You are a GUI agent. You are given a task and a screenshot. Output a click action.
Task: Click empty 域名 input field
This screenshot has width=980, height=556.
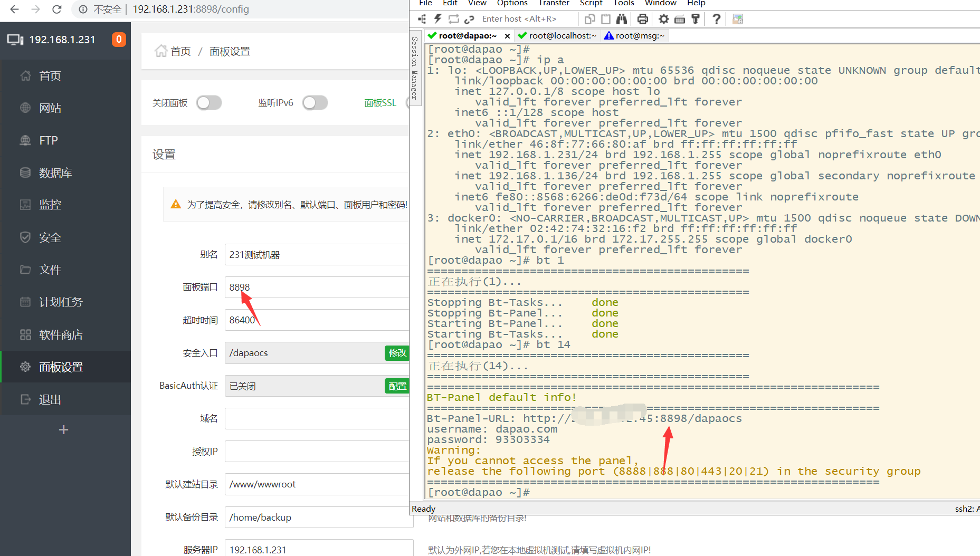coord(317,419)
